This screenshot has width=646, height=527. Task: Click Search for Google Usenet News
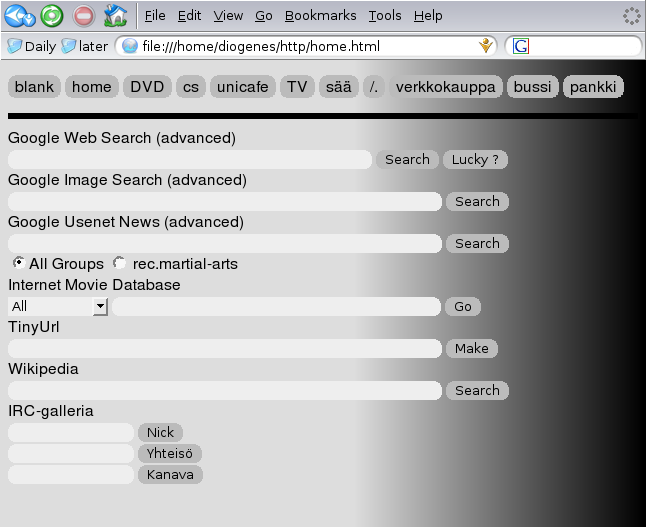[x=477, y=244]
